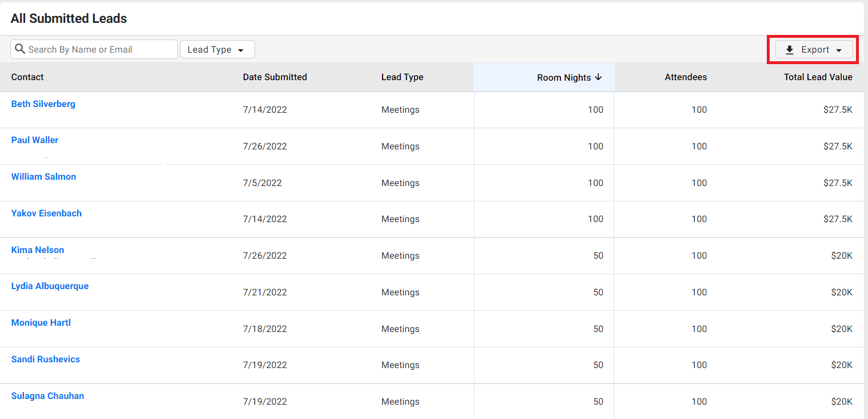
Task: Click $20K value in Lydia Albuquerque row
Action: point(842,292)
